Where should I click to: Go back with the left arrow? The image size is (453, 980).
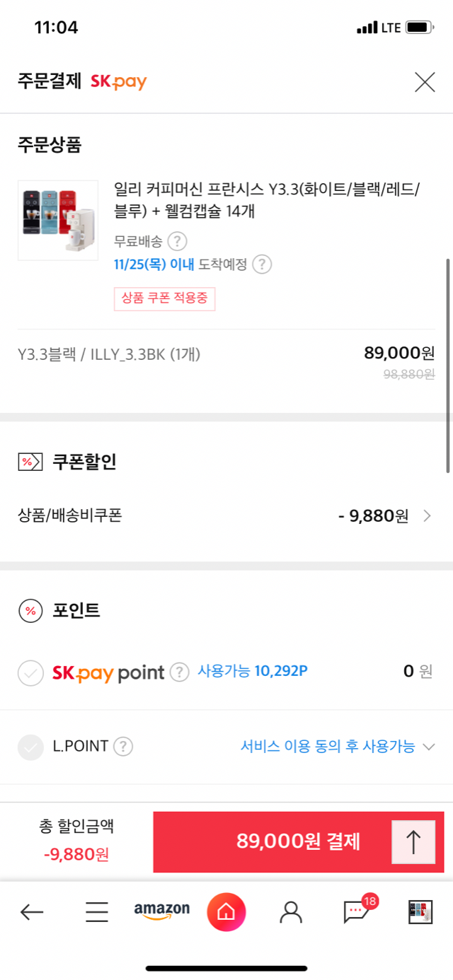tap(32, 912)
